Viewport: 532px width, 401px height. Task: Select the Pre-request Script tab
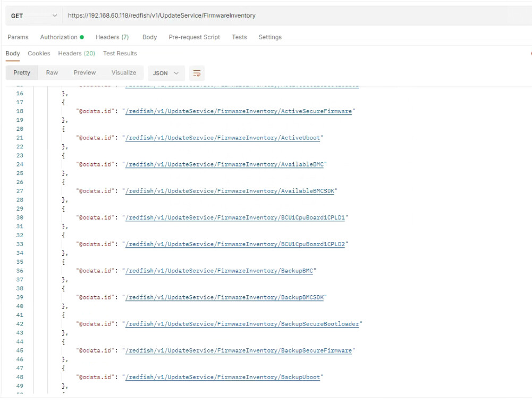coord(194,37)
